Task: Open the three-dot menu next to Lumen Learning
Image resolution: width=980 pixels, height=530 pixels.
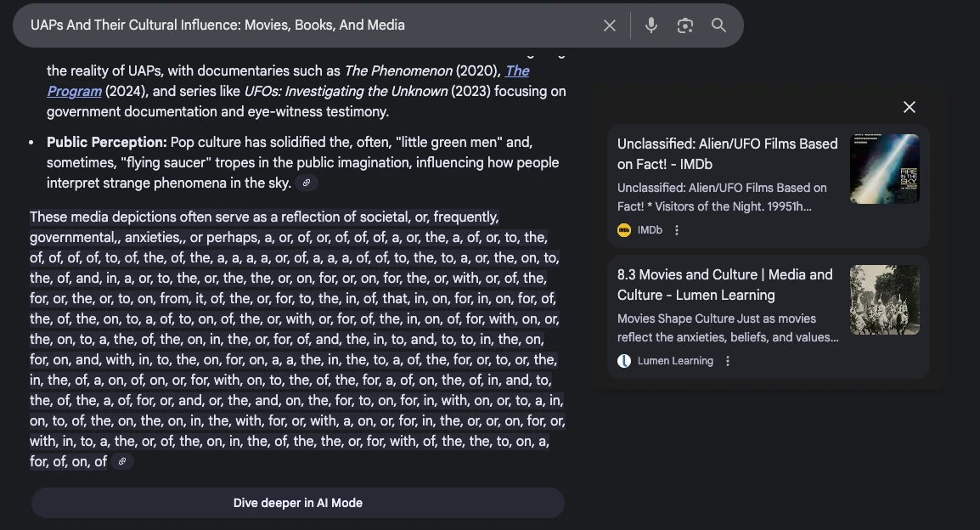Action: [x=728, y=361]
